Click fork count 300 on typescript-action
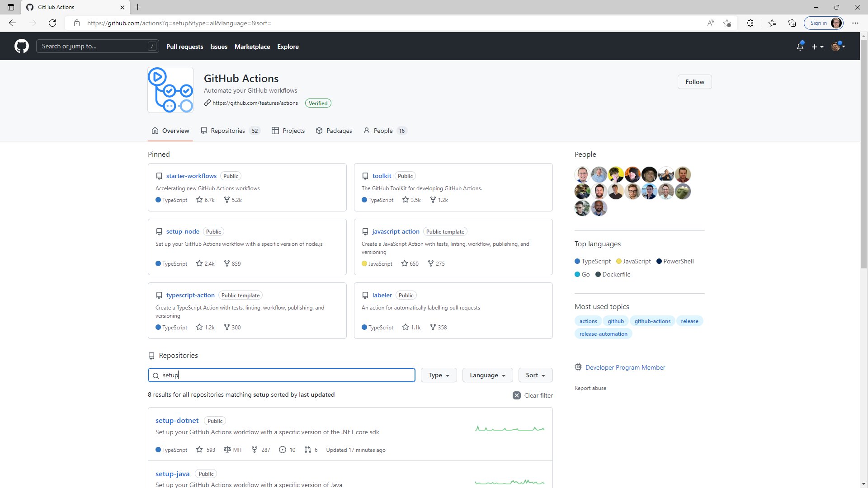Viewport: 868px width, 488px height. [232, 327]
